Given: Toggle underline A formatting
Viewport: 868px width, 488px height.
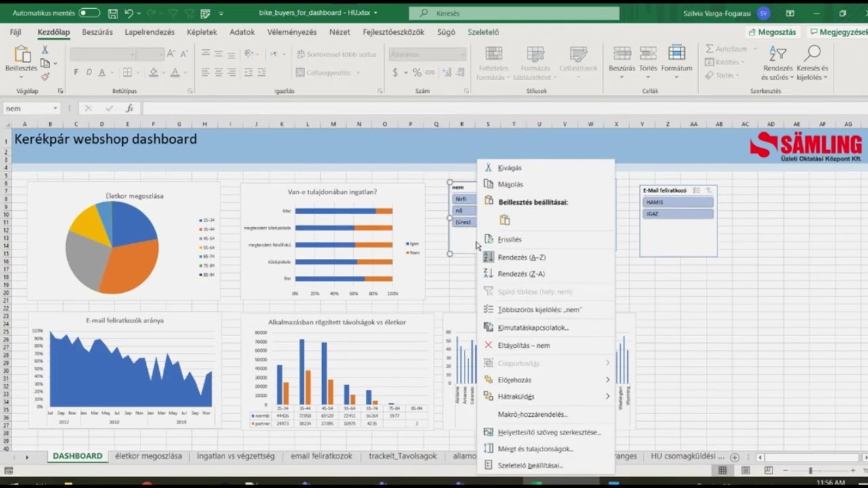Looking at the screenshot, I should 102,73.
